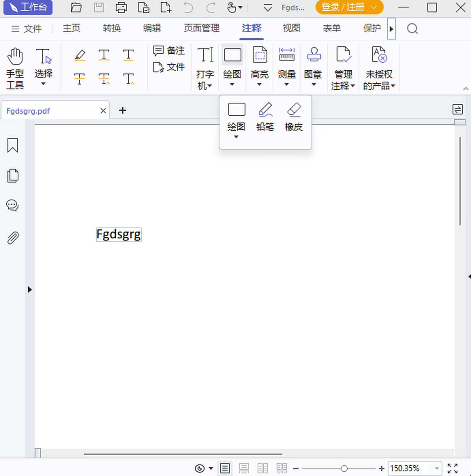
Task: Enable facing pages layout
Action: click(x=263, y=468)
